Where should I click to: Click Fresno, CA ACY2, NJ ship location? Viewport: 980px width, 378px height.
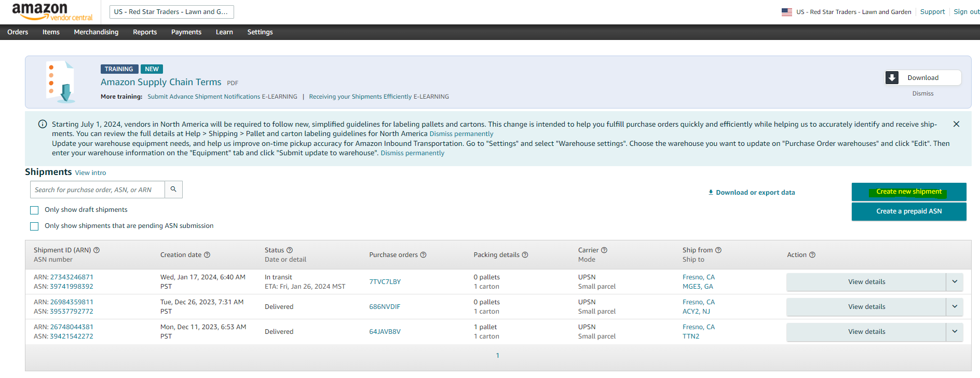point(699,307)
